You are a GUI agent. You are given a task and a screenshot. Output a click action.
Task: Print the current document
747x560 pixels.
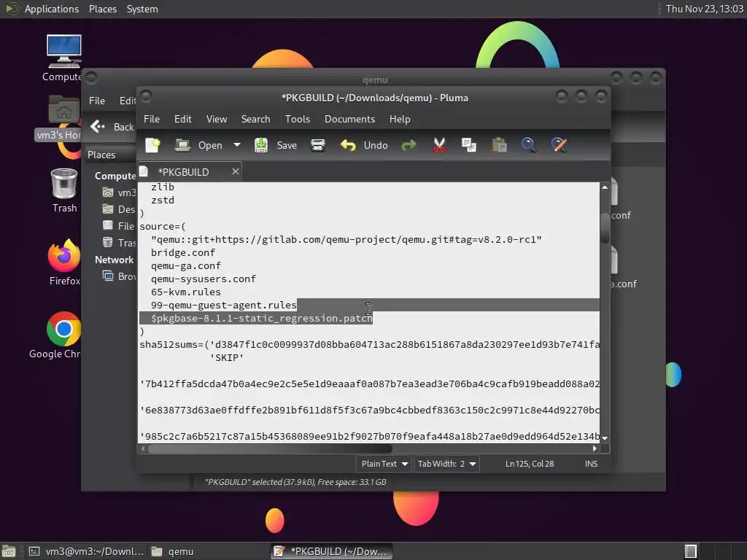pyautogui.click(x=318, y=145)
